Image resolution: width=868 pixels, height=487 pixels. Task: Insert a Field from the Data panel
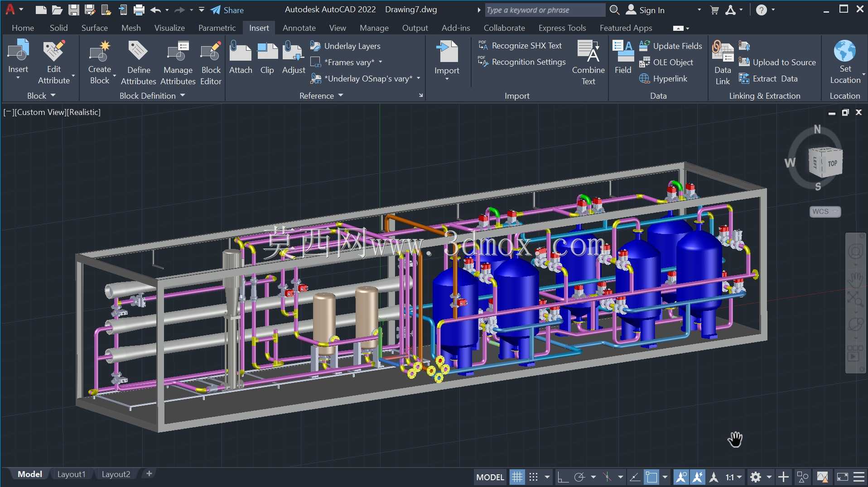coord(623,57)
